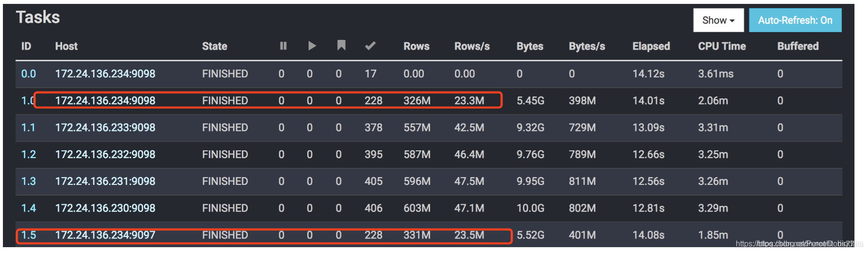Click the play icon column header
This screenshot has width=868, height=253.
tap(312, 46)
